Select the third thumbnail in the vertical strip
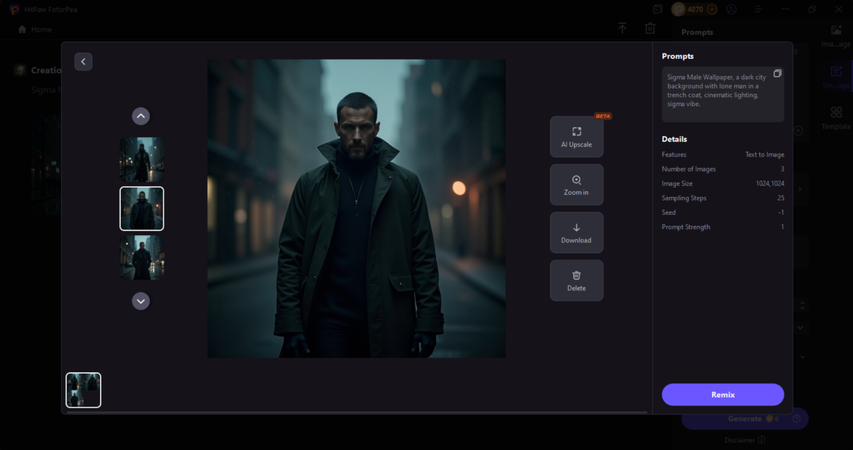This screenshot has height=450, width=853. coord(141,257)
